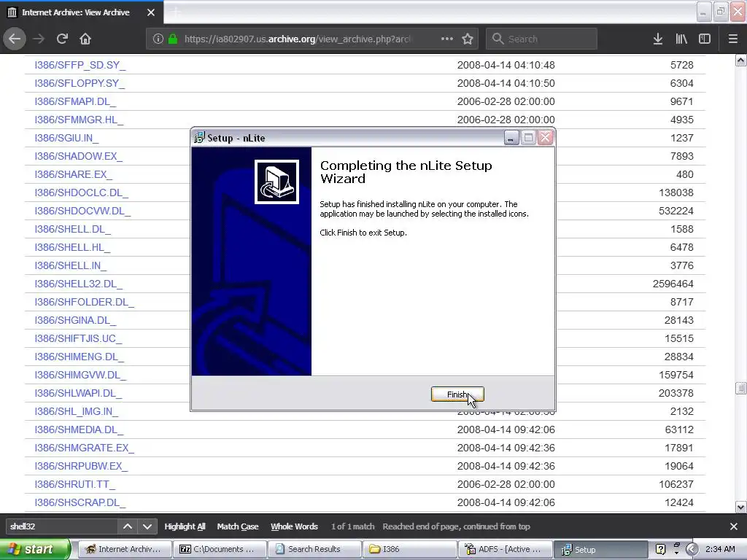Open the I386/SHDOCLC.DL_ link
Viewport: 747px width, 560px height.
pos(82,192)
